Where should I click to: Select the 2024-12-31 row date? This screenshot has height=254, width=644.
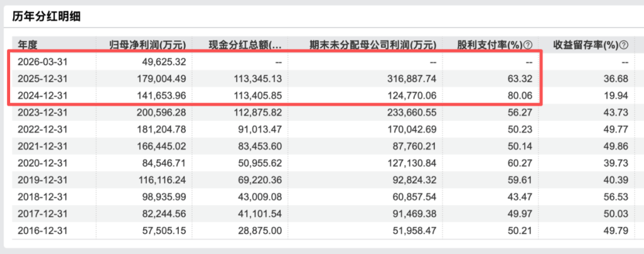(43, 96)
